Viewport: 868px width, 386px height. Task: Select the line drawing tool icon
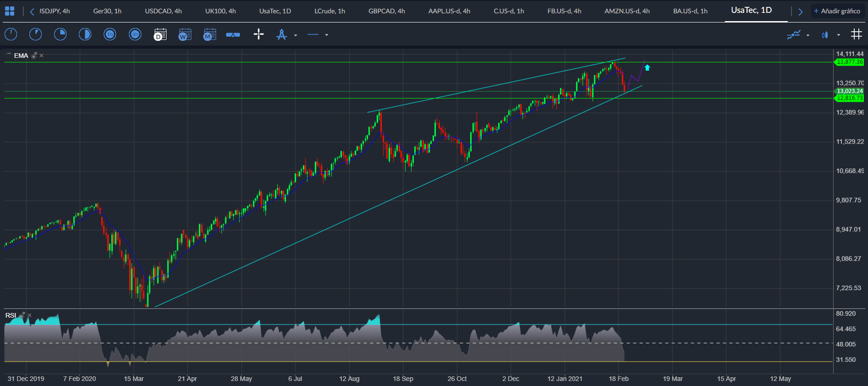(313, 35)
